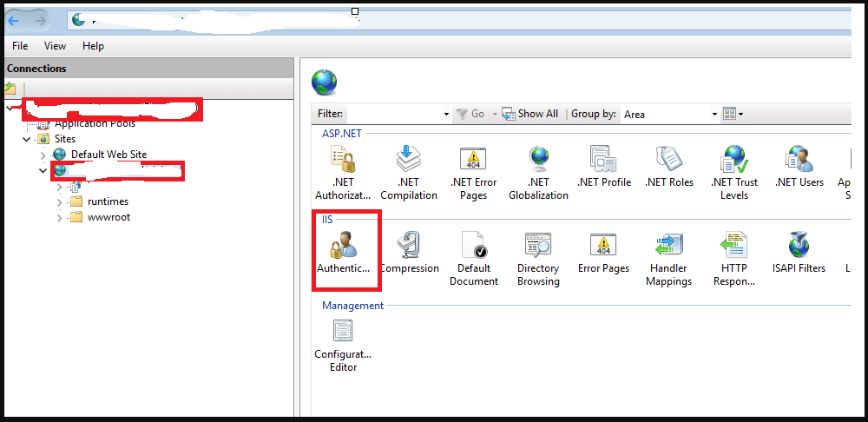Open Default Document feature
The height and width of the screenshot is (422, 868).
coord(474,259)
